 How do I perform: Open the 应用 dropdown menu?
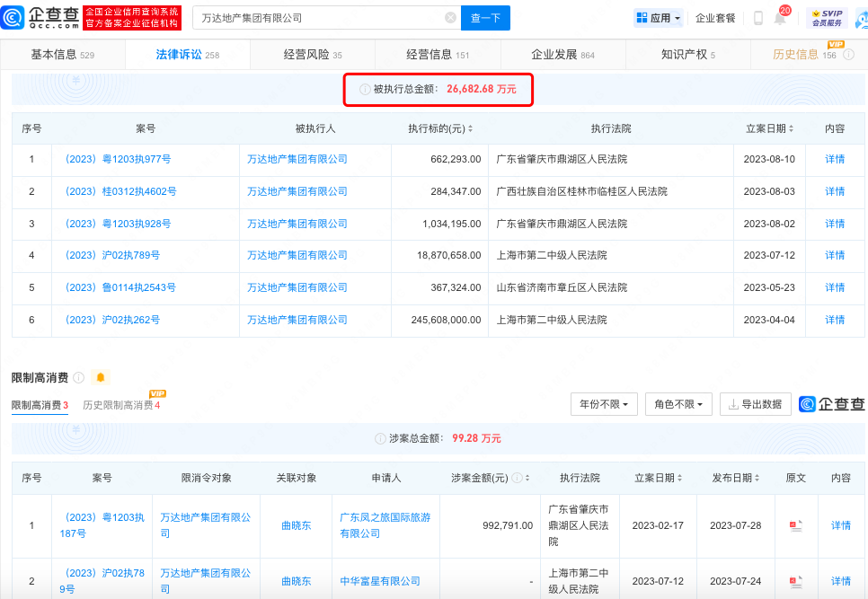659,18
